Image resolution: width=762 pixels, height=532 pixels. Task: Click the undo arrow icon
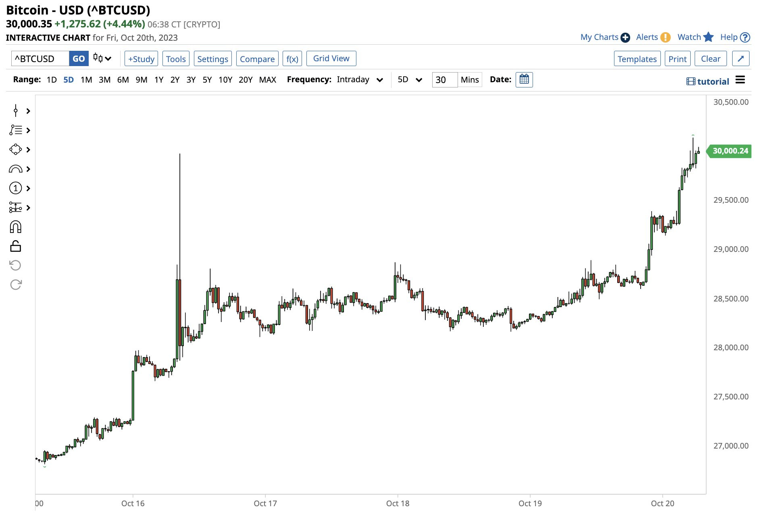[16, 265]
